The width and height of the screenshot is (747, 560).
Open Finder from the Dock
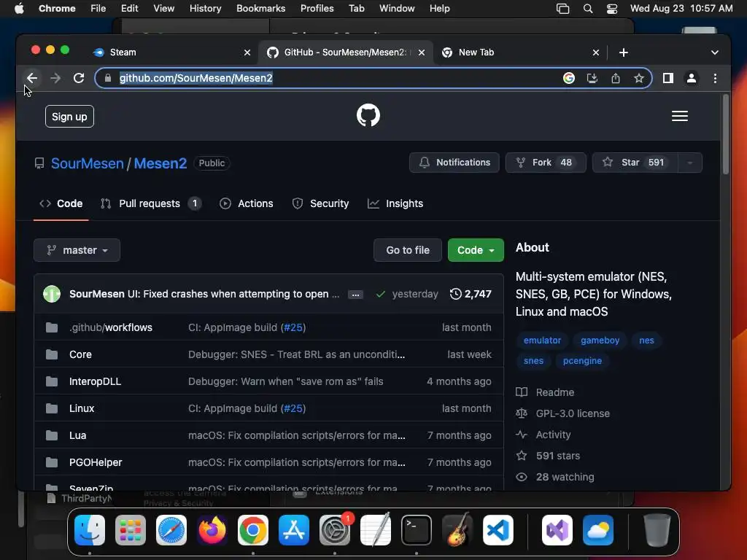pos(90,530)
